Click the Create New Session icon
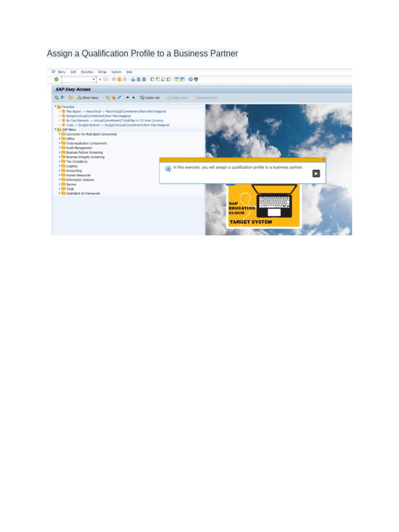 [177, 79]
